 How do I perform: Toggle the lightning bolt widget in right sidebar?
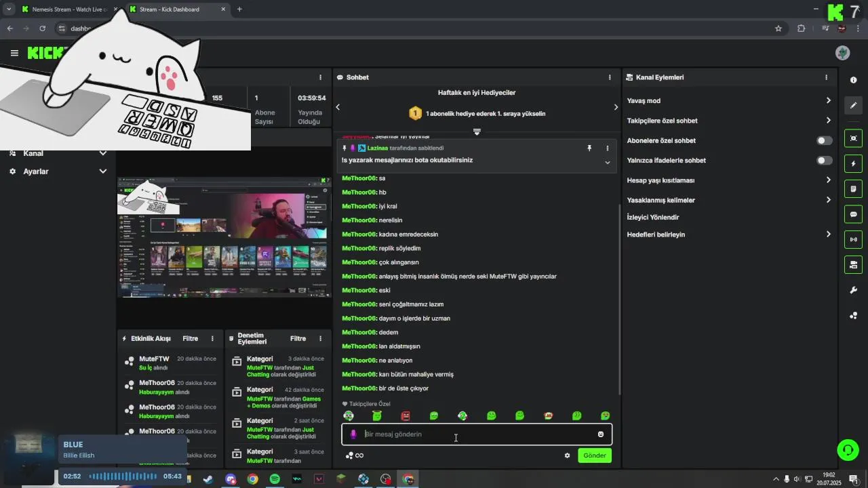pyautogui.click(x=853, y=163)
